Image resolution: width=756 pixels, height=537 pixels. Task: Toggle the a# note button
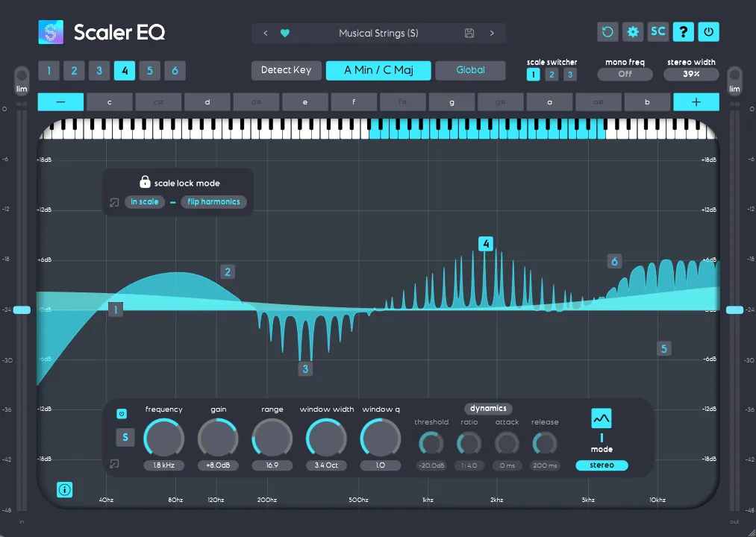tap(599, 102)
